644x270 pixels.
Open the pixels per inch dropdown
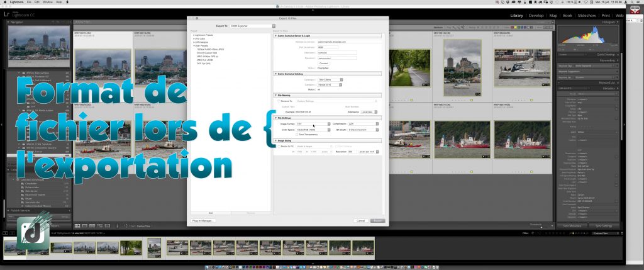(x=369, y=152)
